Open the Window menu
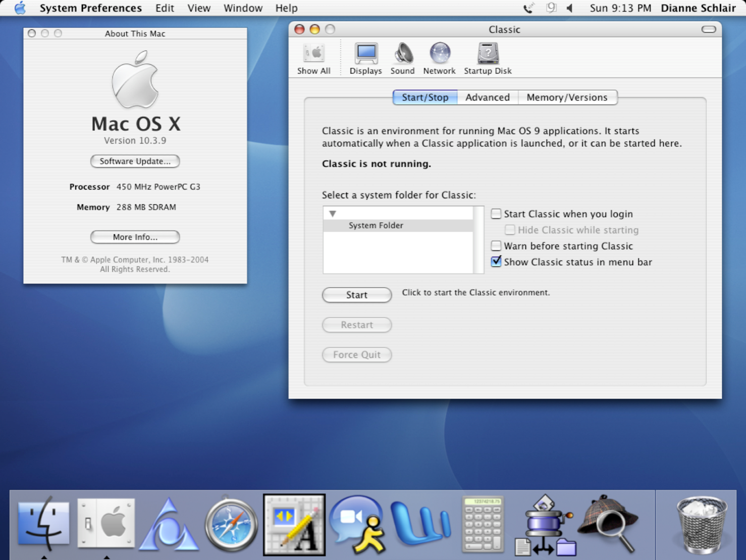 243,8
